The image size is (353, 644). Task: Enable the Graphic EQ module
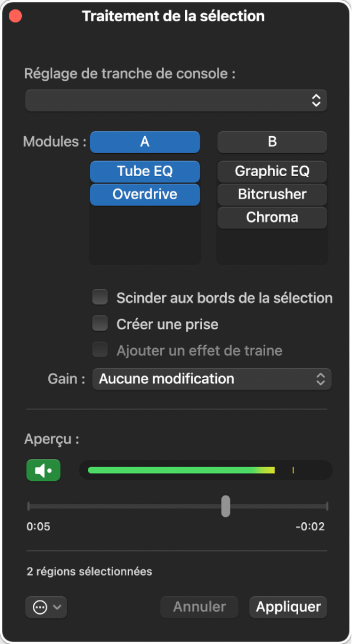[272, 171]
